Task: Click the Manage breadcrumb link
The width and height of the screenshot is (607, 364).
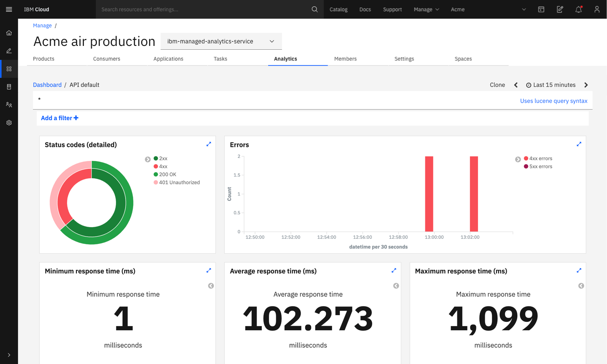Action: 42,26
